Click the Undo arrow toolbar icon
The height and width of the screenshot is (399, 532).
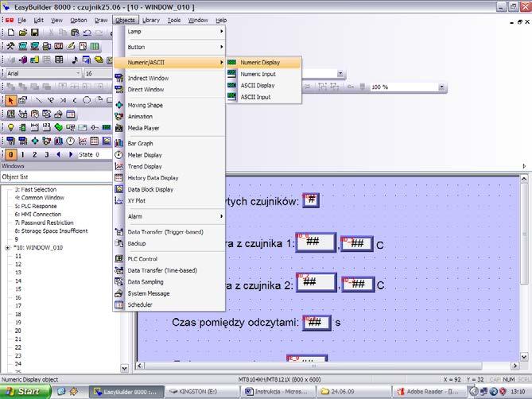coord(87,33)
